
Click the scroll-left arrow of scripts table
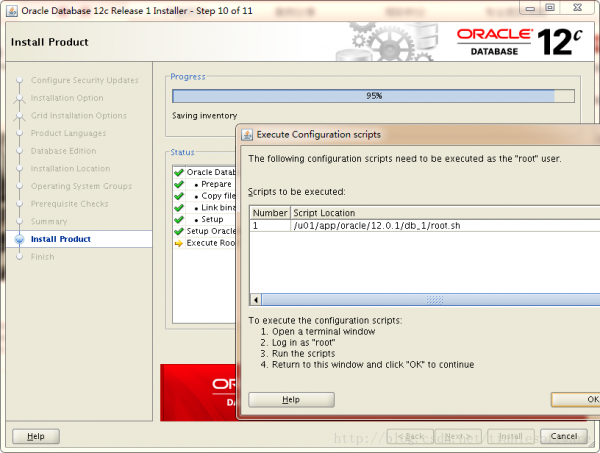256,300
